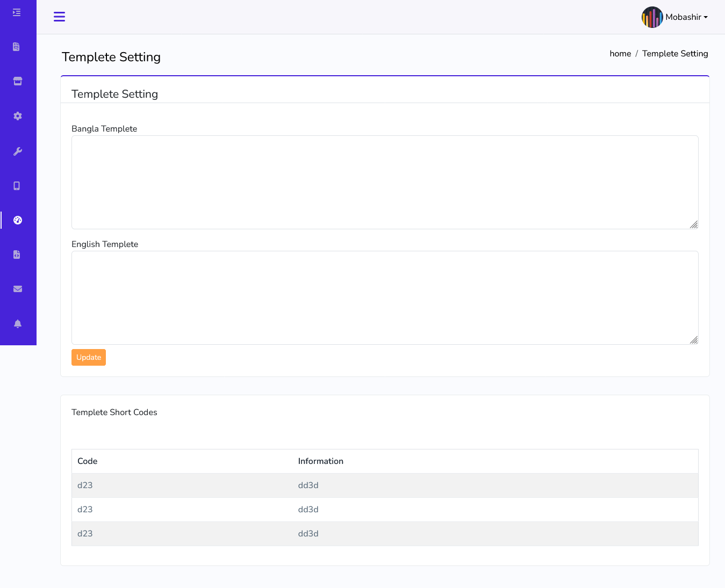725x588 pixels.
Task: Focus the English Templete text area
Action: 384,297
